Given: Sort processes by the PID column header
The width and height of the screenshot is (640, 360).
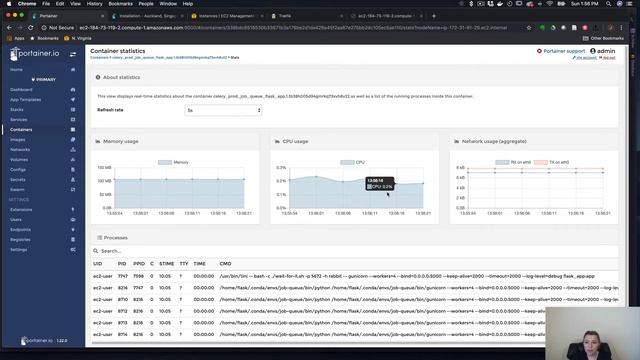Looking at the screenshot, I should tap(122, 264).
